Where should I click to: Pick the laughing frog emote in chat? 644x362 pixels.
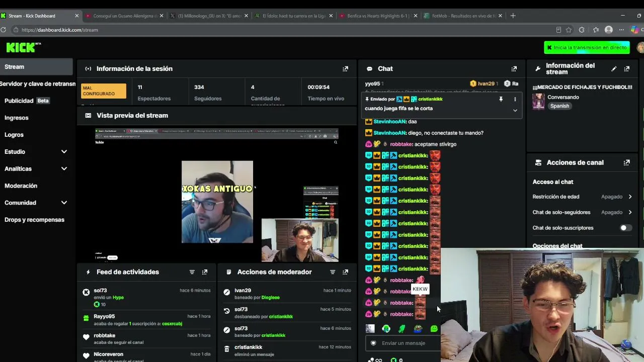point(418,329)
